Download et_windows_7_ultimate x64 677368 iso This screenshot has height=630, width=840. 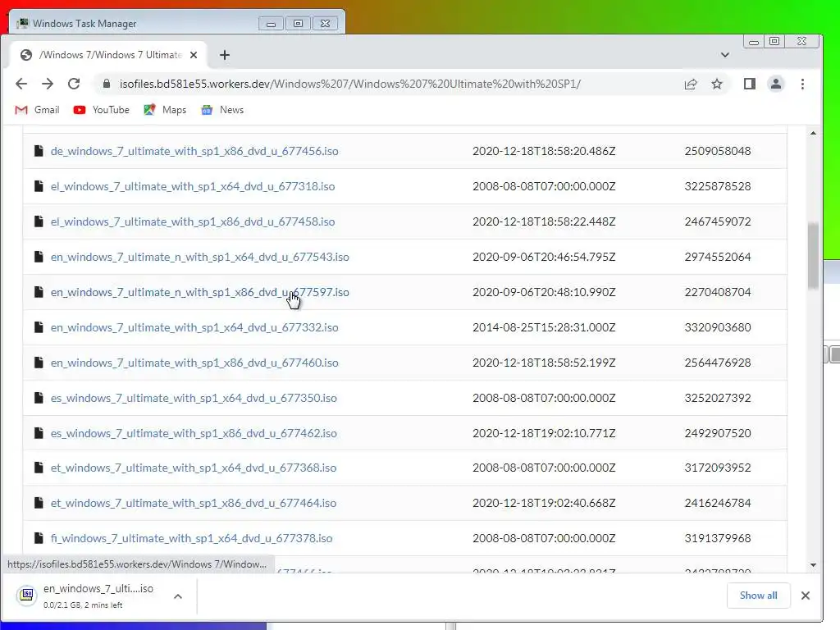tap(194, 468)
